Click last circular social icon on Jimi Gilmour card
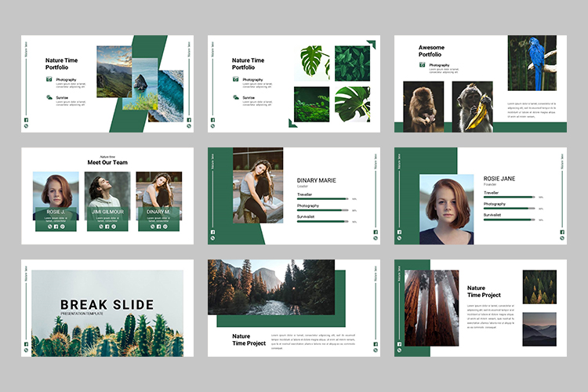 pyautogui.click(x=114, y=227)
